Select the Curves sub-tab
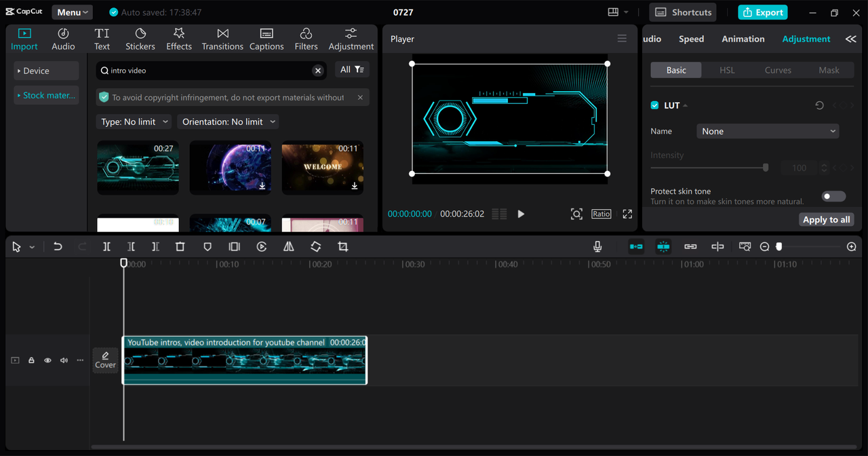Screen dimensions: 868x456 [778, 70]
